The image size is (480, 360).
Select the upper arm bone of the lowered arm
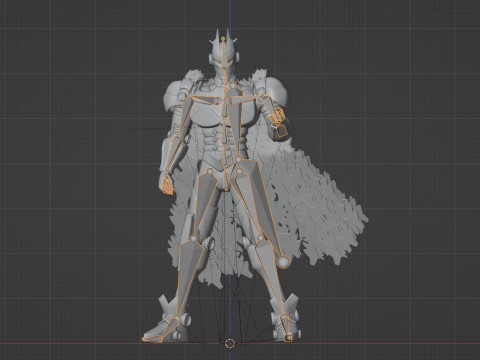tap(186, 115)
